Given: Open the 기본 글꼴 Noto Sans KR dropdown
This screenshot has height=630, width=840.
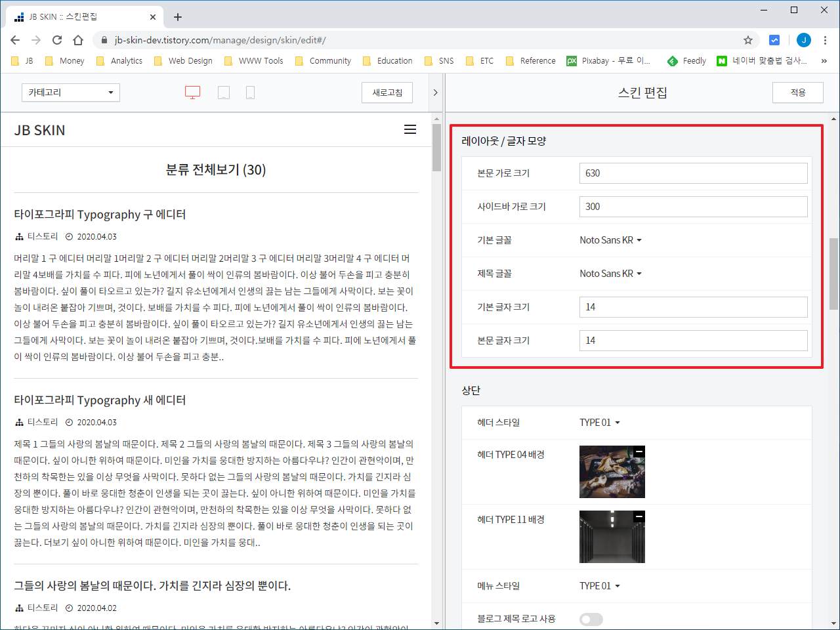Looking at the screenshot, I should click(610, 240).
